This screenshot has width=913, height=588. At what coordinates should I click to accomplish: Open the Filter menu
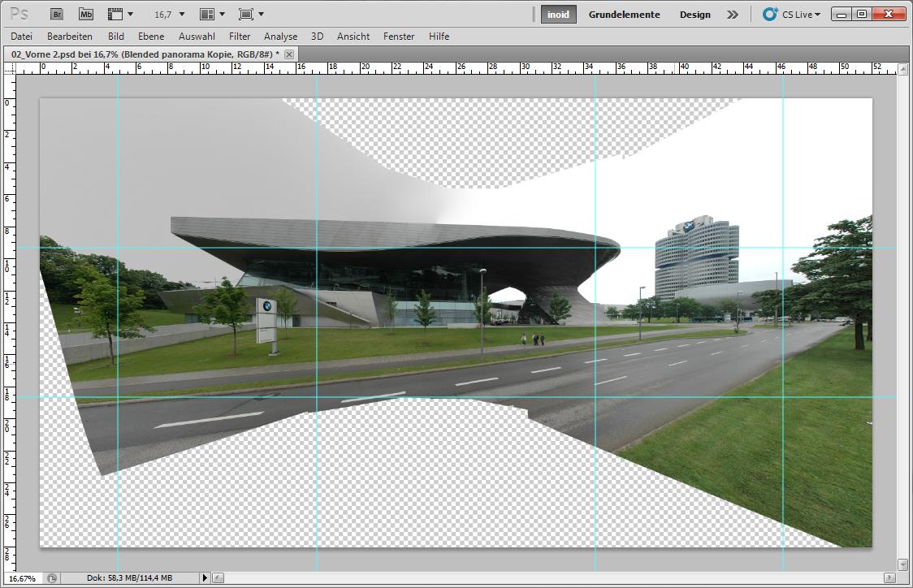240,37
